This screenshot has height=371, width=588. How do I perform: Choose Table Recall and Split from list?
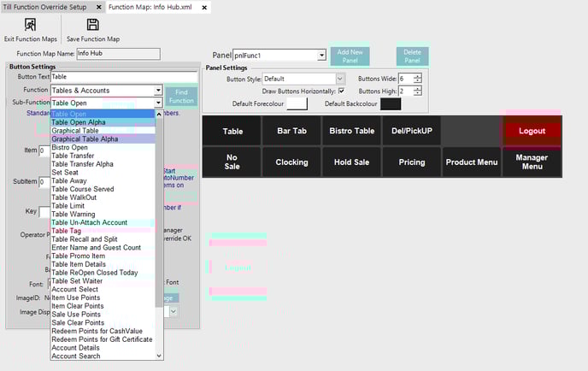(103, 239)
